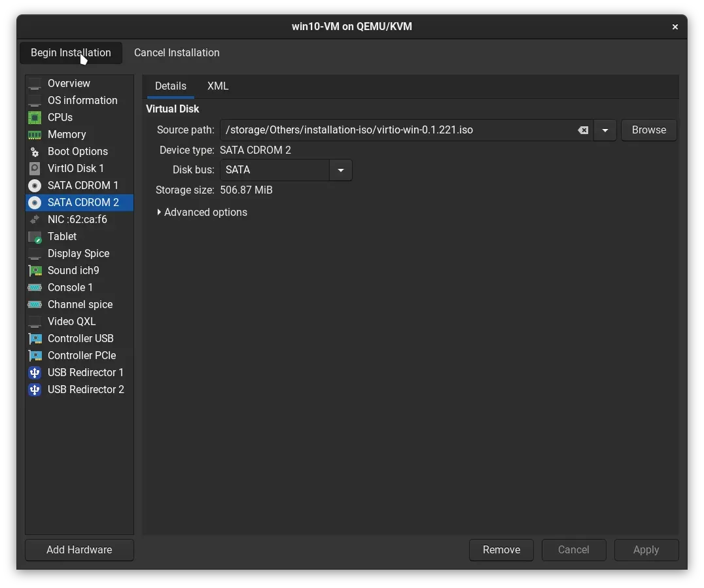Close the win10-VM window
The image size is (704, 588).
point(675,27)
